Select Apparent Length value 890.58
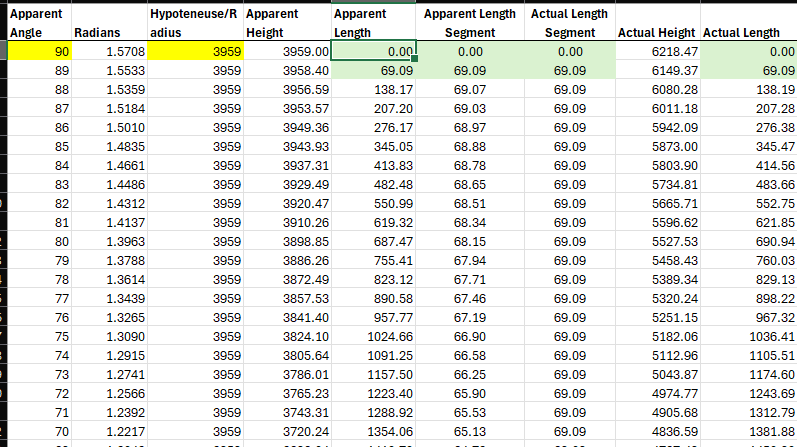The image size is (797, 447). (374, 298)
